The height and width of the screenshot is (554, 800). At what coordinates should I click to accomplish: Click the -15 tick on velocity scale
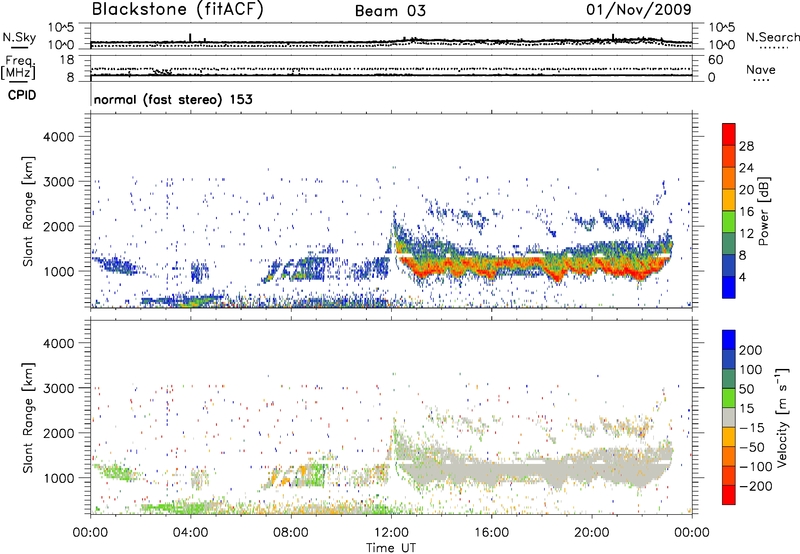pos(752,427)
